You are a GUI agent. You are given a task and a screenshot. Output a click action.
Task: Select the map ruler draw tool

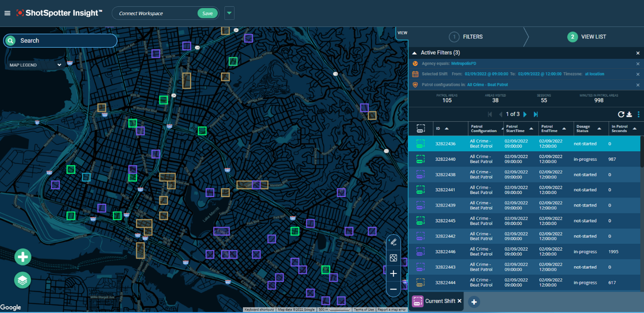pos(393,242)
